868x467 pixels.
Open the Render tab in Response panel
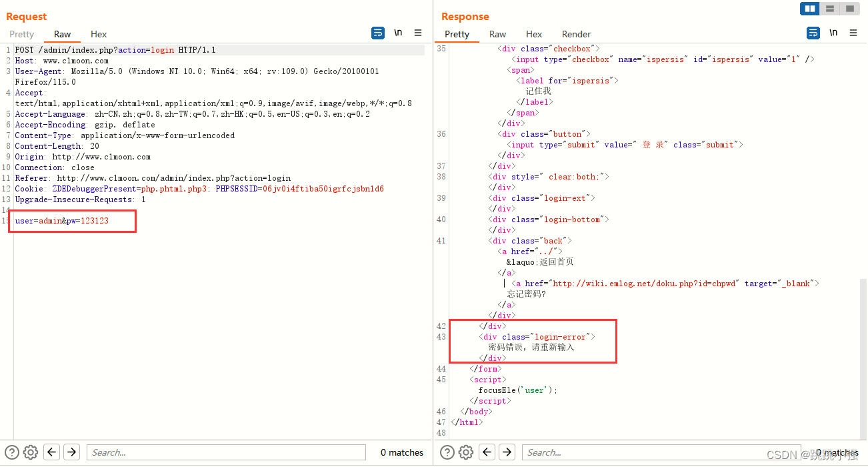point(577,34)
